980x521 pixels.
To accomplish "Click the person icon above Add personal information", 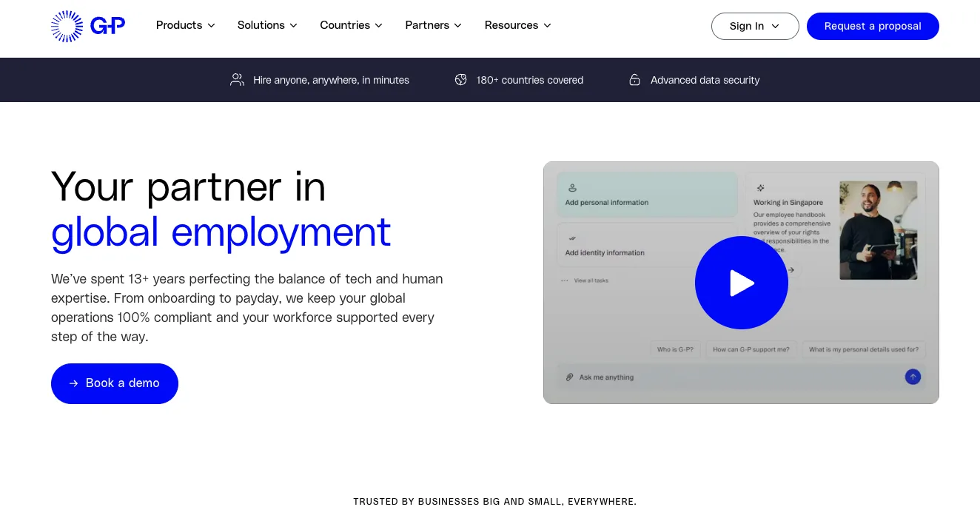I will pos(572,188).
